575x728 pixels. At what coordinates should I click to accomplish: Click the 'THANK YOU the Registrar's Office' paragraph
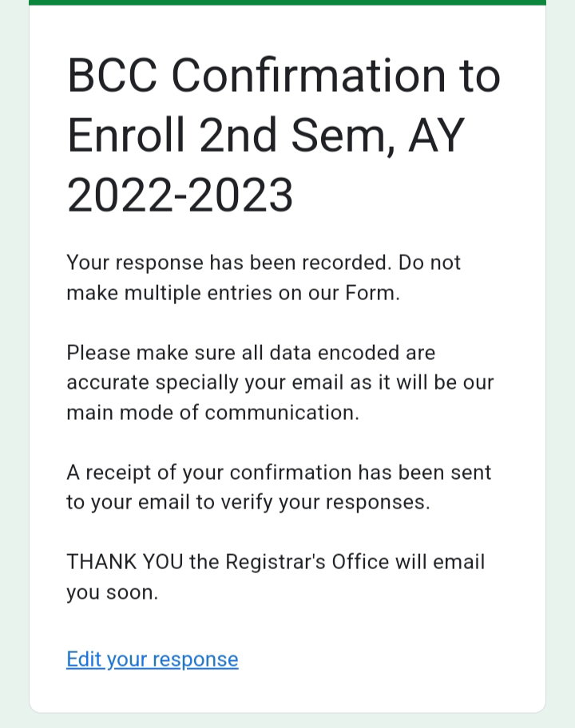coord(276,577)
